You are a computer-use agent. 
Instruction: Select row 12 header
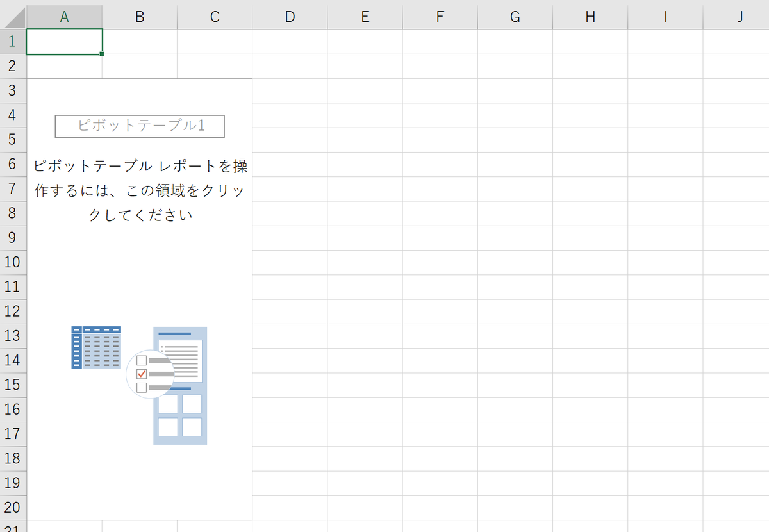click(13, 311)
